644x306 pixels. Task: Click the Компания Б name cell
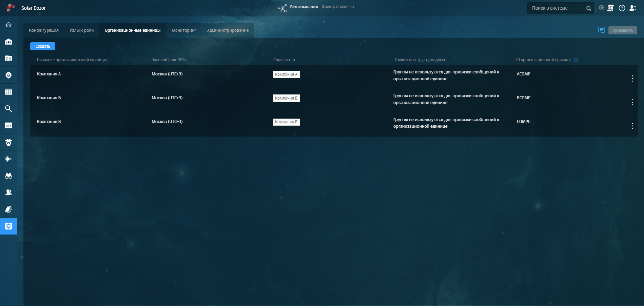(x=49, y=98)
